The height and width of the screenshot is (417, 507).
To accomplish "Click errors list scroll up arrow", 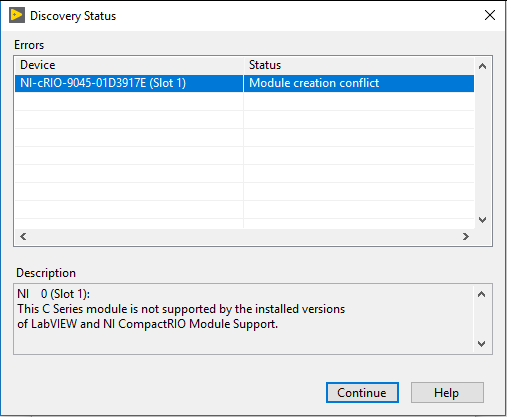I will pos(482,66).
